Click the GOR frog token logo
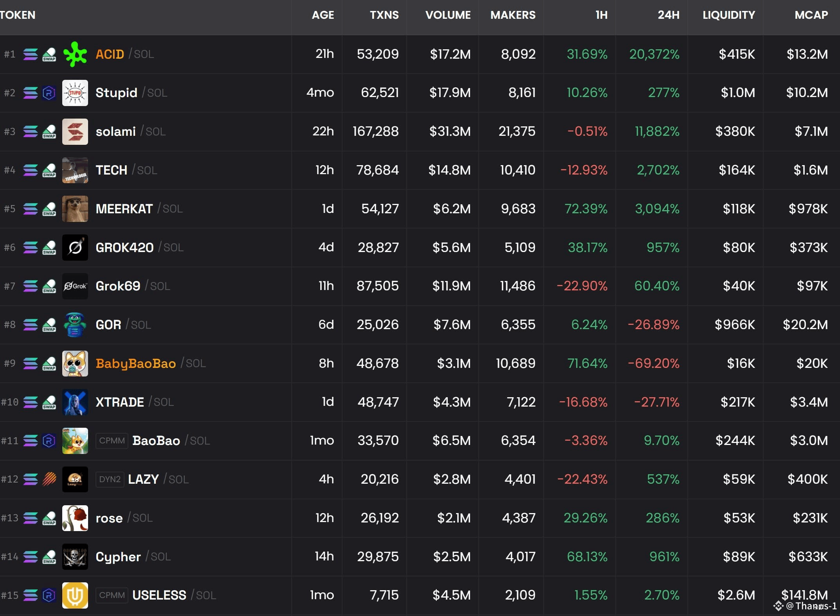This screenshot has height=616, width=840. click(x=75, y=325)
